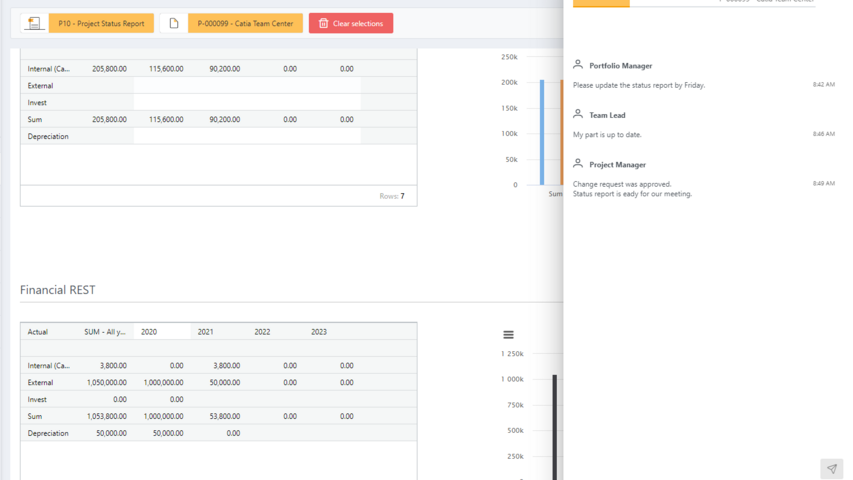Click the Portfolio Manager user avatar icon
The image size is (853, 480).
click(578, 65)
